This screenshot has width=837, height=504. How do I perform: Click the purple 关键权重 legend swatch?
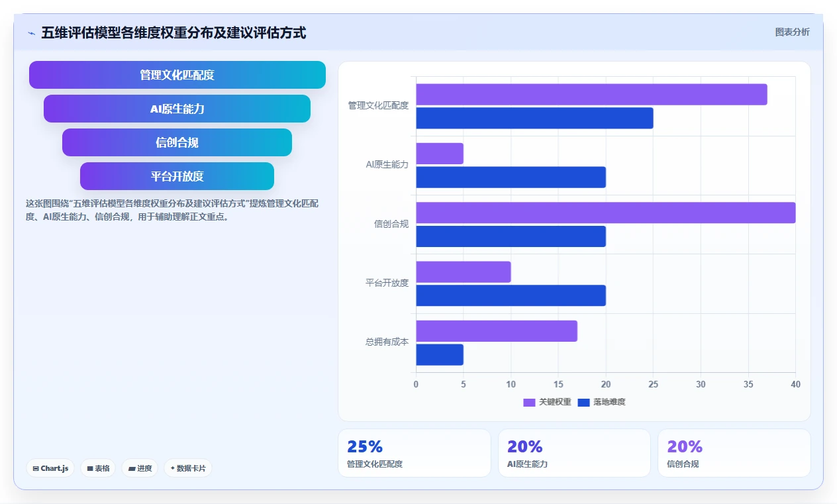[x=529, y=402]
